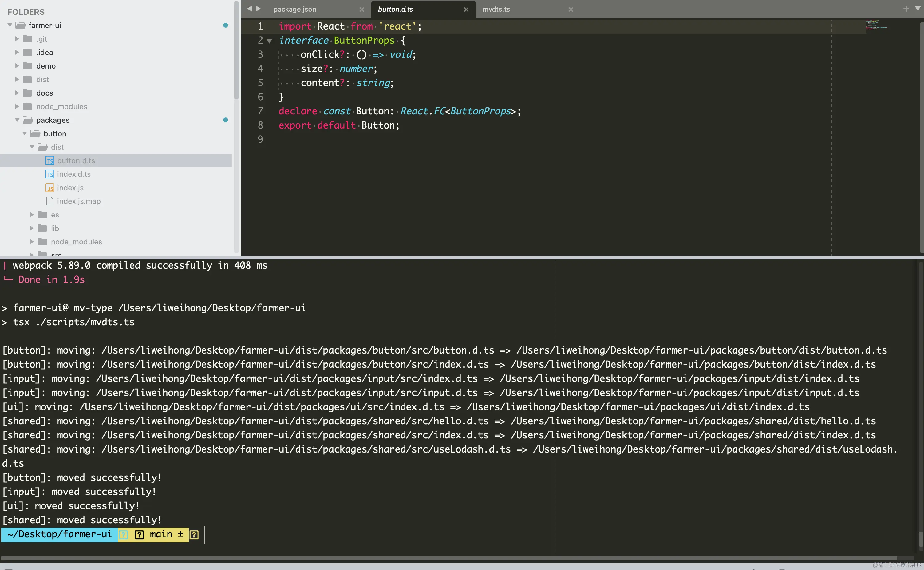Select the demo folder label

tap(46, 66)
